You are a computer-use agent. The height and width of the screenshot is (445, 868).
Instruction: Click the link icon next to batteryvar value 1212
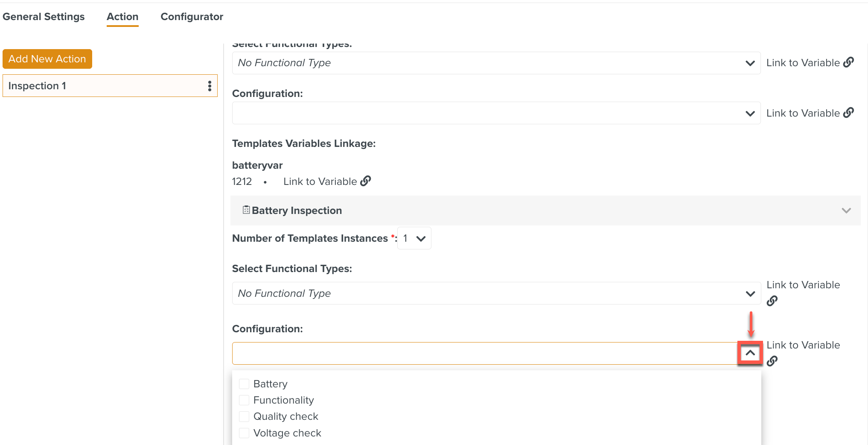[366, 181]
